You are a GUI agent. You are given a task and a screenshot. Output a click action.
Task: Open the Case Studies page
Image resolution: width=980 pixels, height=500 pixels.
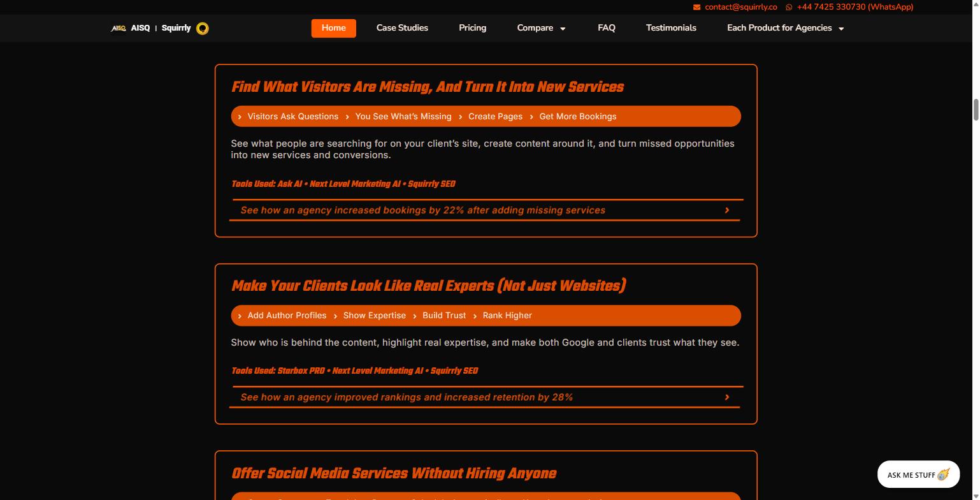coord(402,28)
